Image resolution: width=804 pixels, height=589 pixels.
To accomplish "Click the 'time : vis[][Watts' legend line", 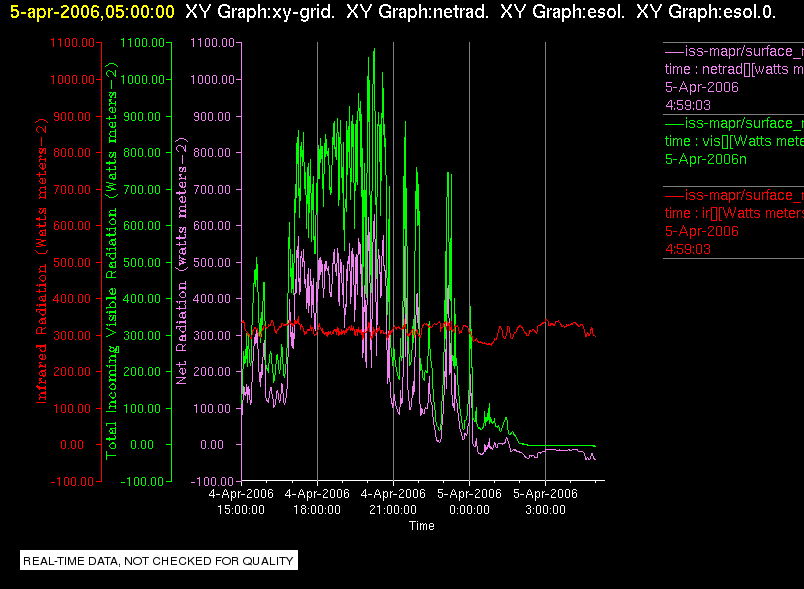I will [x=734, y=141].
